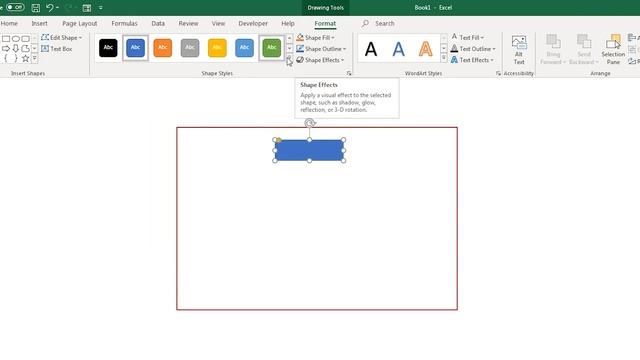Apply the orange Abc shape style
The height and width of the screenshot is (360, 640).
pyautogui.click(x=162, y=48)
